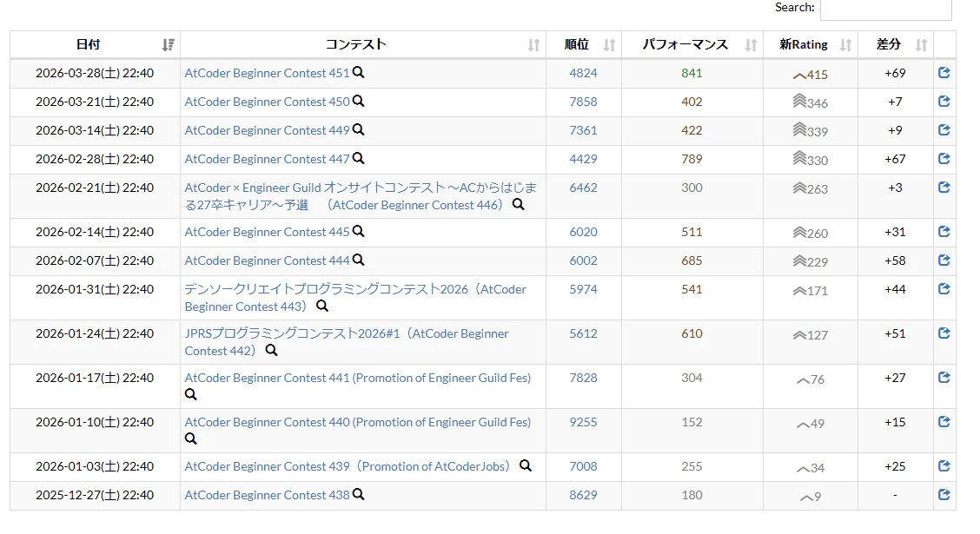Open AtCoder Beginner Contest 449 link
Viewport: 980px width, 534px height.
point(267,130)
